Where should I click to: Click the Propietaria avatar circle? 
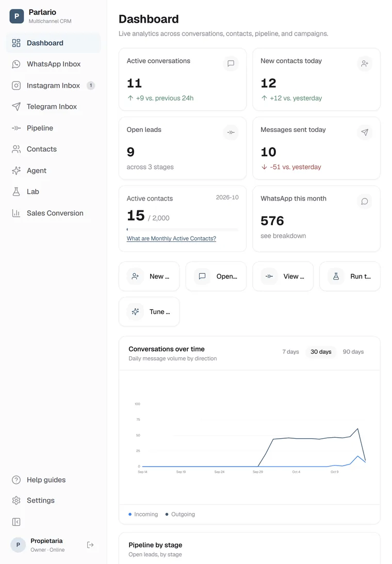pyautogui.click(x=18, y=545)
